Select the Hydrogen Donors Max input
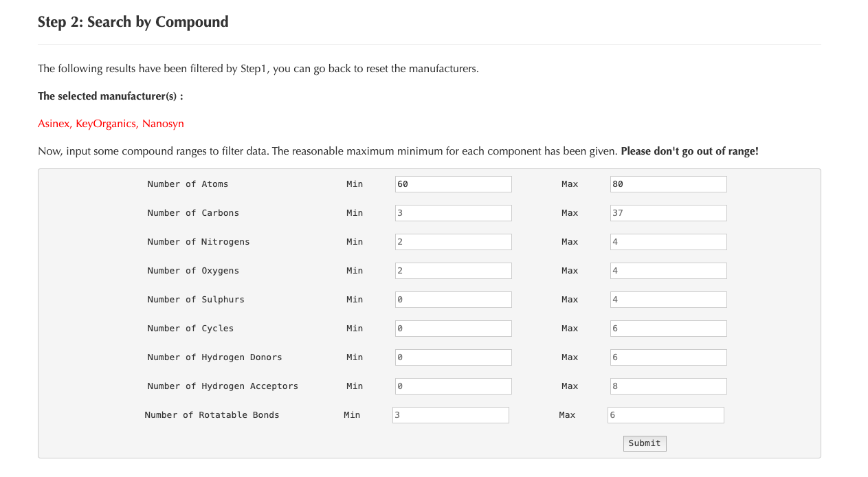Image resolution: width=868 pixels, height=477 pixels. point(668,357)
